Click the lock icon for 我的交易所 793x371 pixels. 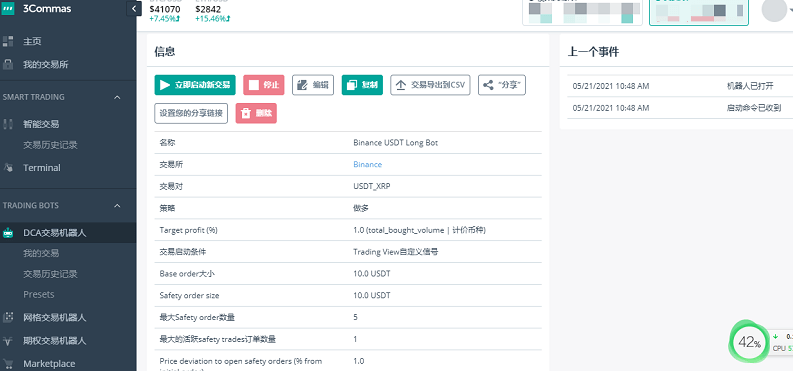[x=8, y=65]
